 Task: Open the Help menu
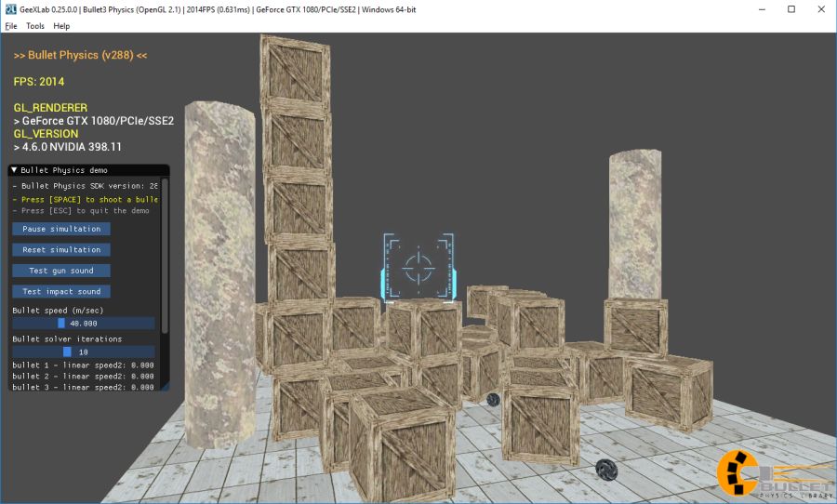click(61, 26)
